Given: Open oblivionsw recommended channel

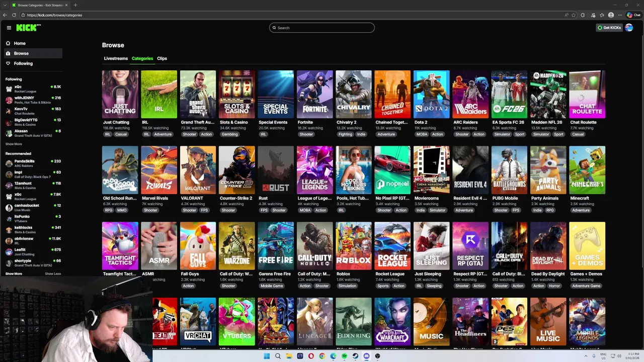Looking at the screenshot, I should (33, 240).
